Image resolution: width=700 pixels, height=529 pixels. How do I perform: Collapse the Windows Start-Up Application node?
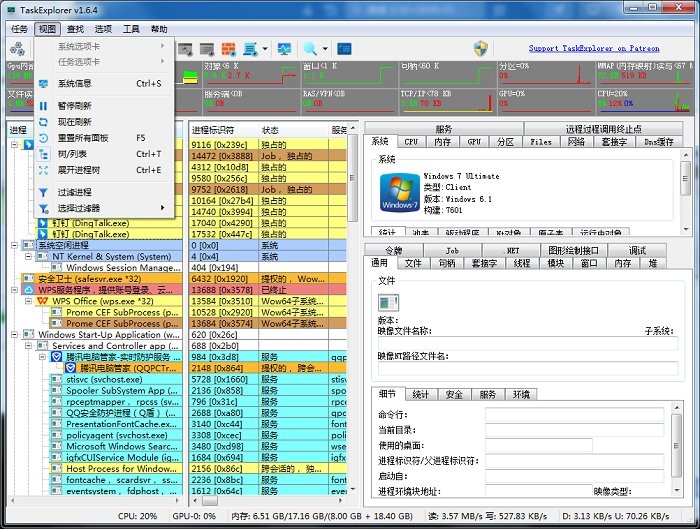pos(15,334)
